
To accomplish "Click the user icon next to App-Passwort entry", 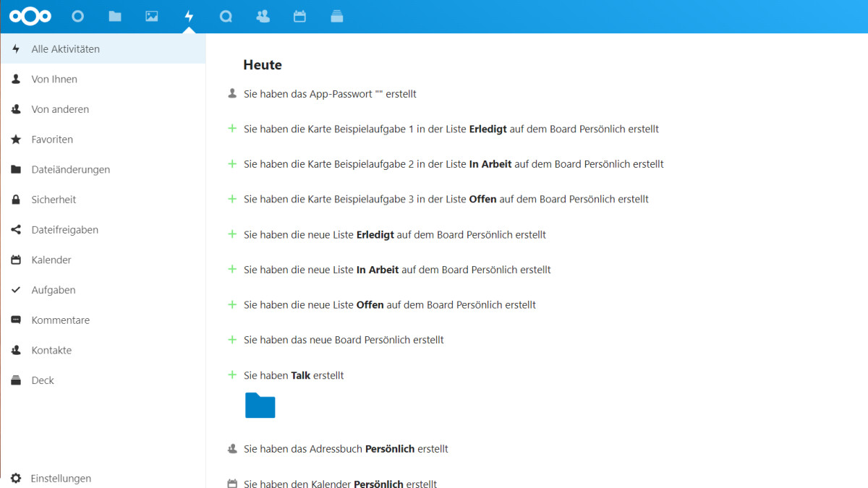I will click(x=232, y=93).
